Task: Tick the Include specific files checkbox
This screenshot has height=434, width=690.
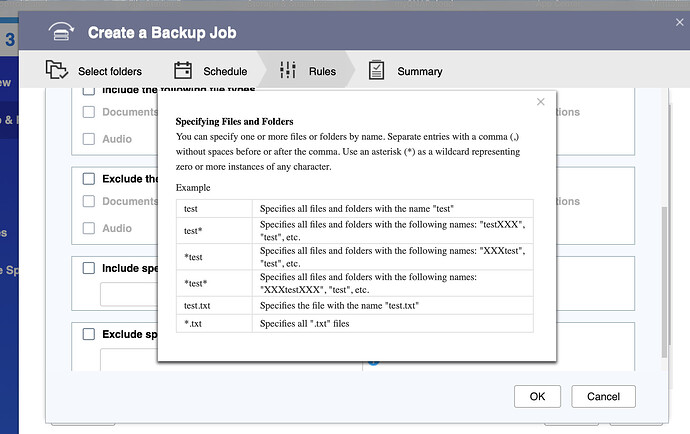Action: [89, 268]
